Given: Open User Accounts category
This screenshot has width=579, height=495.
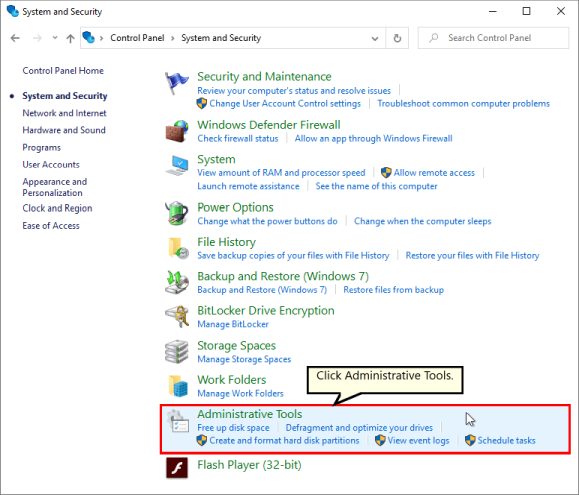Looking at the screenshot, I should click(x=51, y=165).
